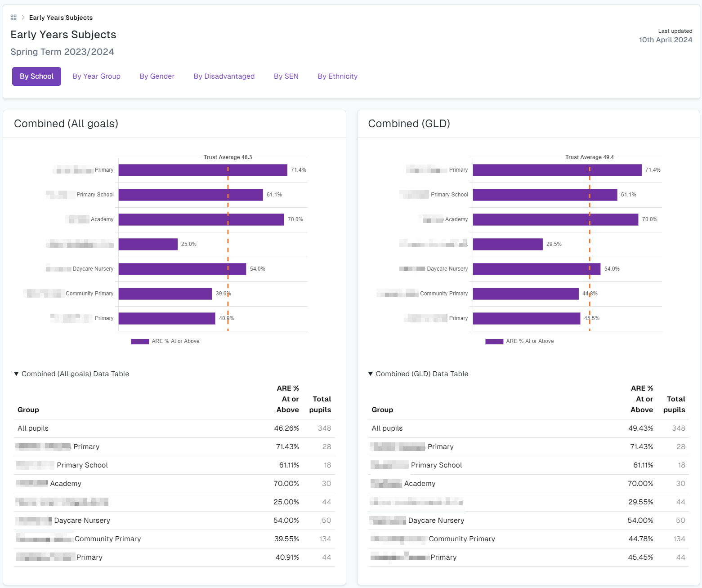Open the Early Years Subjects breadcrumb

(61, 18)
